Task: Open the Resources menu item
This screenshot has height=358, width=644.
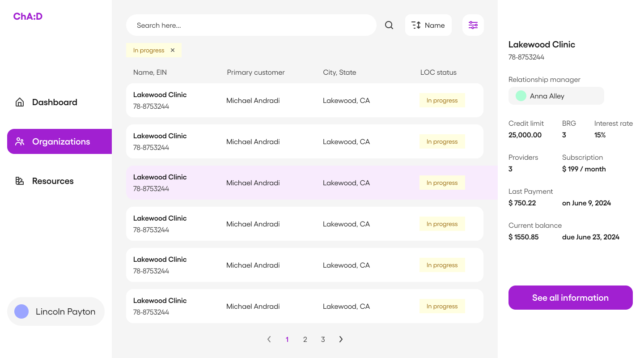Action: pyautogui.click(x=53, y=181)
